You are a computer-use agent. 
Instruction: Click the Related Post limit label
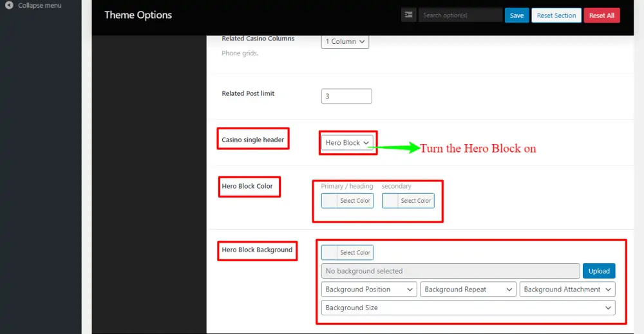point(248,93)
